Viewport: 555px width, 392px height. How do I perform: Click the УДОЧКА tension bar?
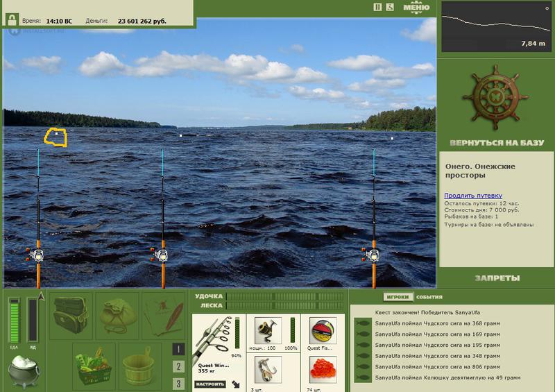tap(285, 296)
